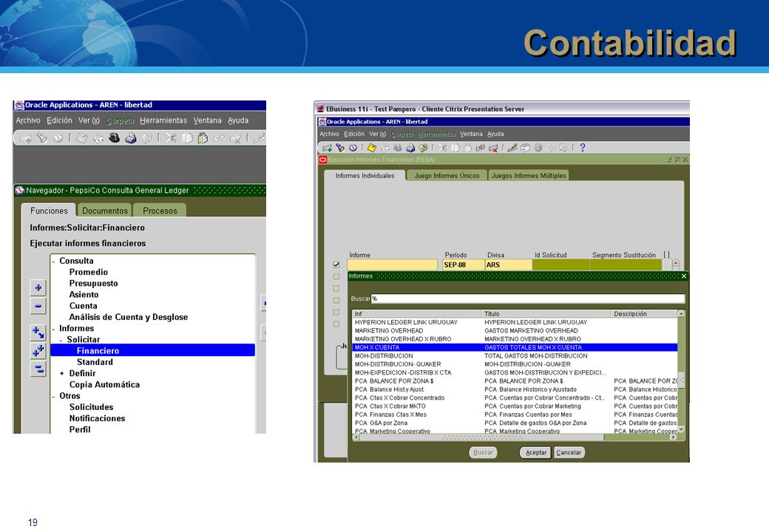Viewport: 769px width, 532px height.
Task: Click the Periodo field showing SEP-08
Action: 463,265
